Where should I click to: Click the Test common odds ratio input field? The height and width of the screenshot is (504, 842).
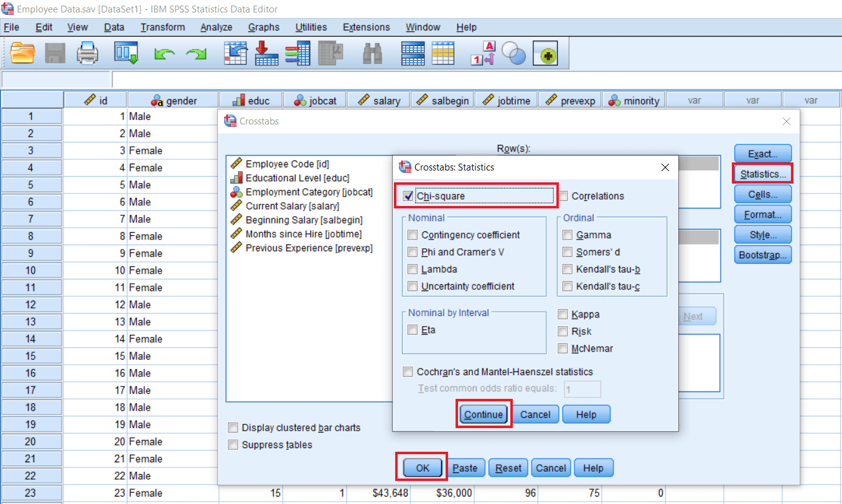click(x=582, y=388)
